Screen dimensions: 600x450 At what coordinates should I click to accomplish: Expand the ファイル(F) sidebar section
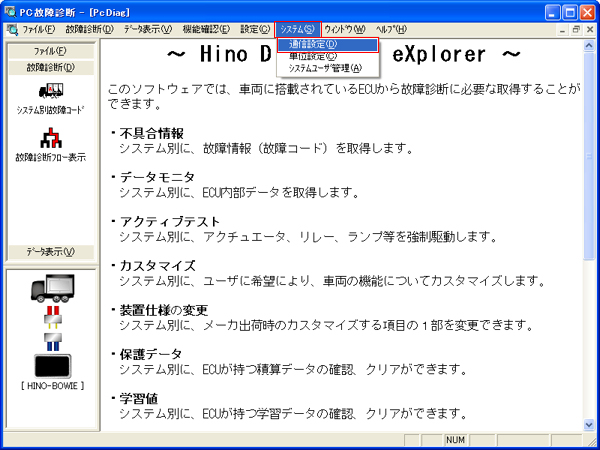pyautogui.click(x=50, y=52)
